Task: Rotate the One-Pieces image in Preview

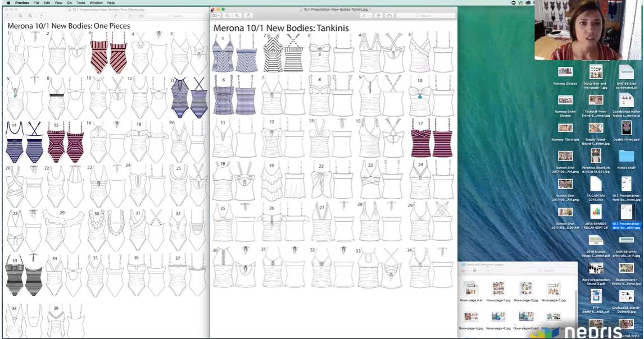Action: (x=130, y=16)
